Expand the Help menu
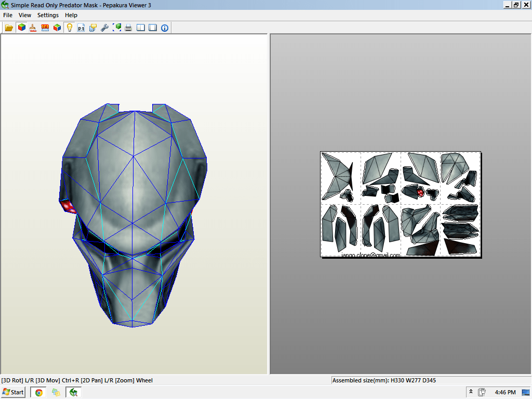532x399 pixels. pos(71,15)
